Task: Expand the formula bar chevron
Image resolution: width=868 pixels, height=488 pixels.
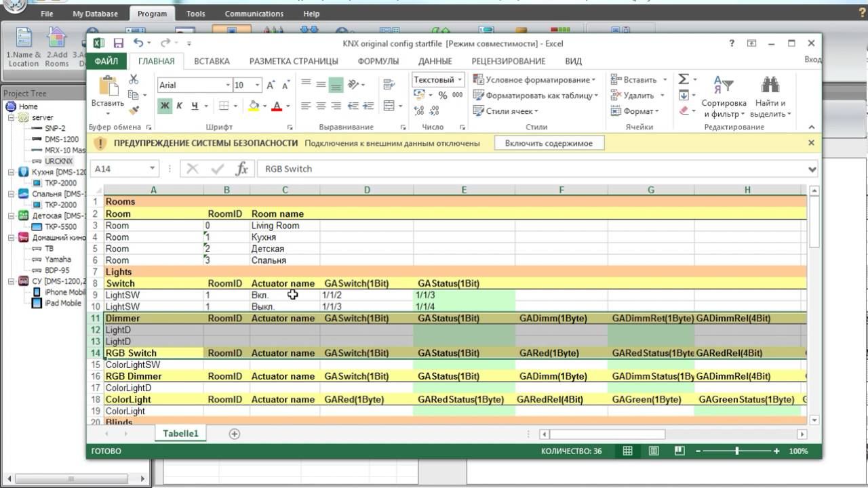Action: tap(812, 169)
